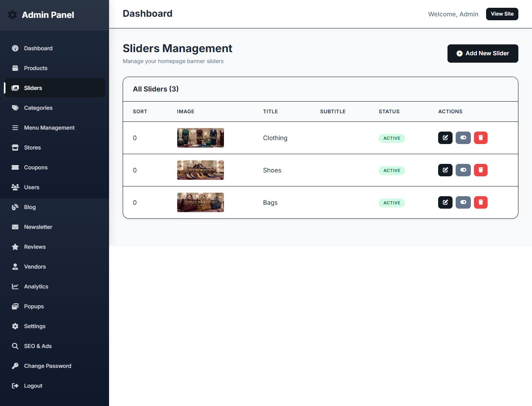Click the Dashboard gauge icon in sidebar

point(15,48)
